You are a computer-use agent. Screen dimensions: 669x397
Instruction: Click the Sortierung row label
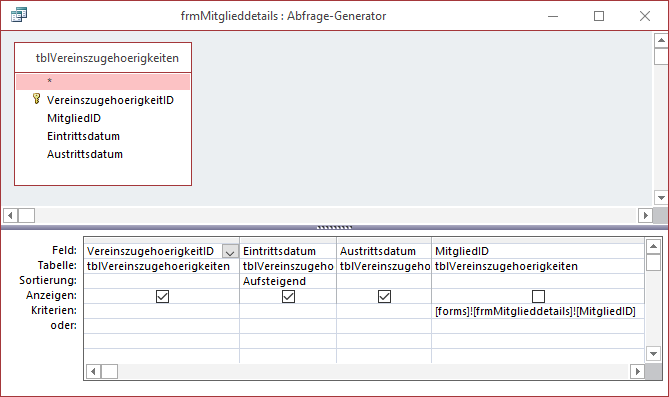click(x=48, y=280)
